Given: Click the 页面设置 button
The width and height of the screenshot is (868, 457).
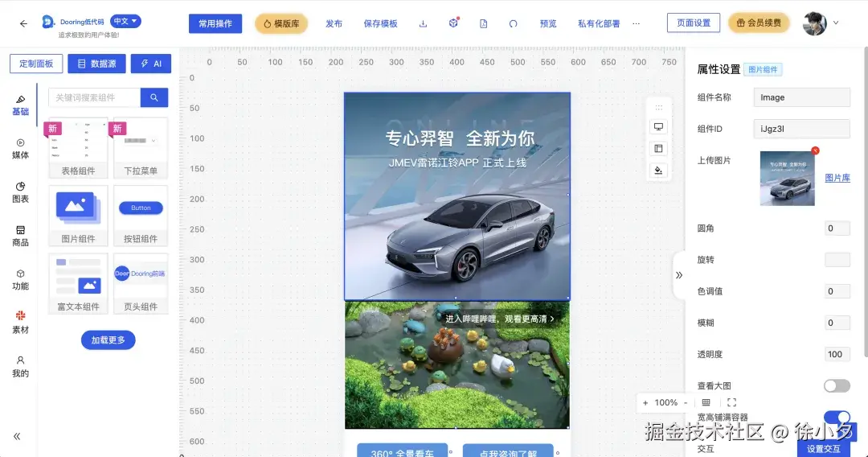Looking at the screenshot, I should tap(694, 23).
